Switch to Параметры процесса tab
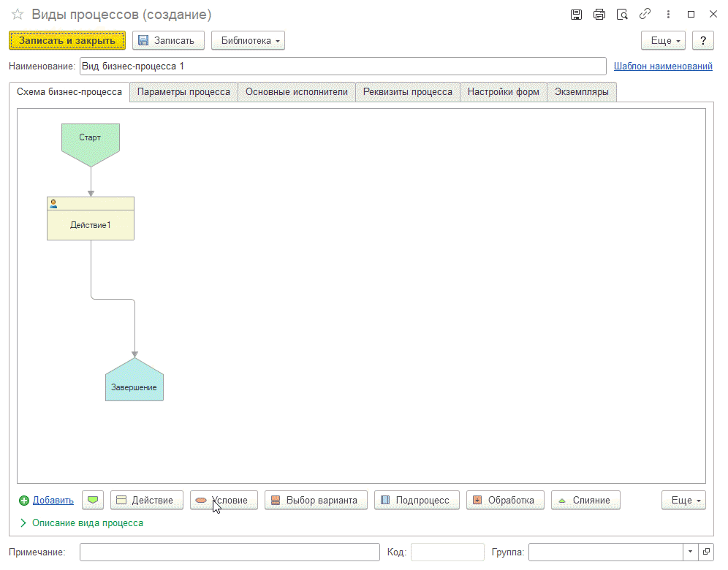This screenshot has width=728, height=570. [184, 92]
